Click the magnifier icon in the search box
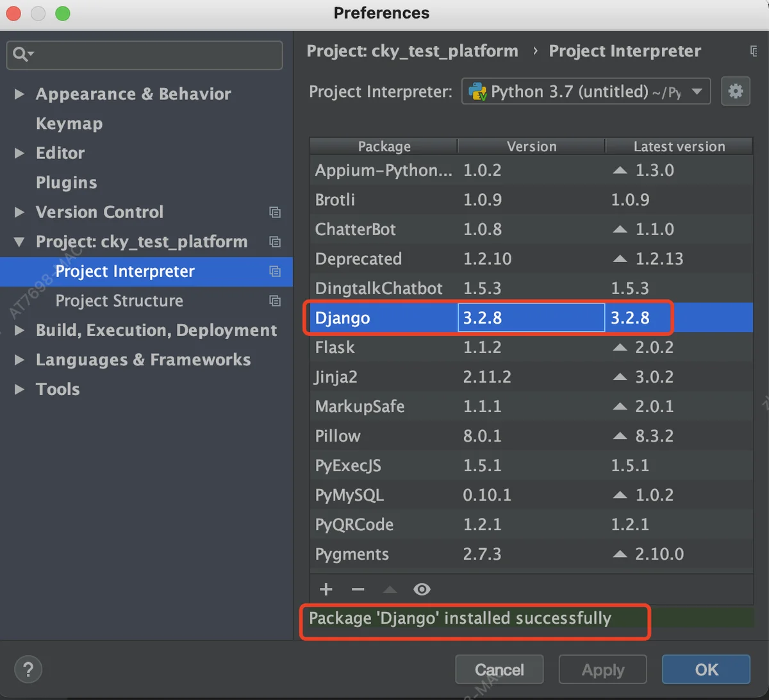The height and width of the screenshot is (700, 769). click(x=23, y=54)
